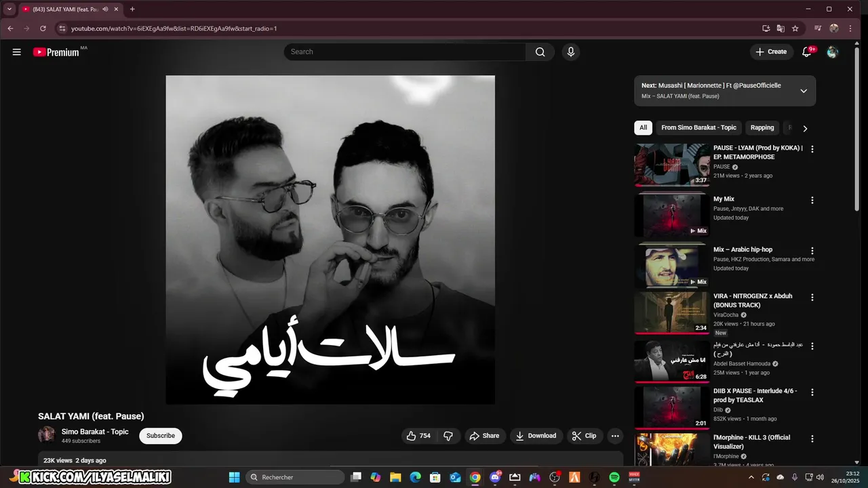Open the Spotify taskbar icon

[x=614, y=477]
